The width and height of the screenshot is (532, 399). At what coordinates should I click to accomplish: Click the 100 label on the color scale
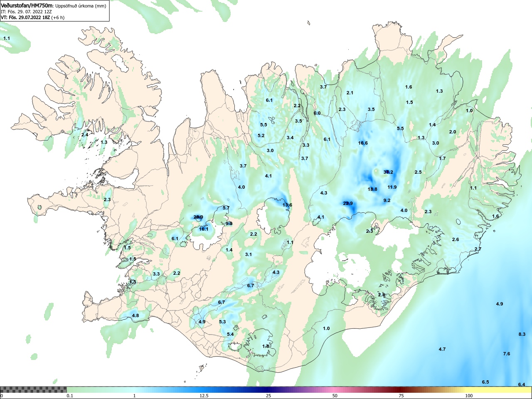click(469, 396)
